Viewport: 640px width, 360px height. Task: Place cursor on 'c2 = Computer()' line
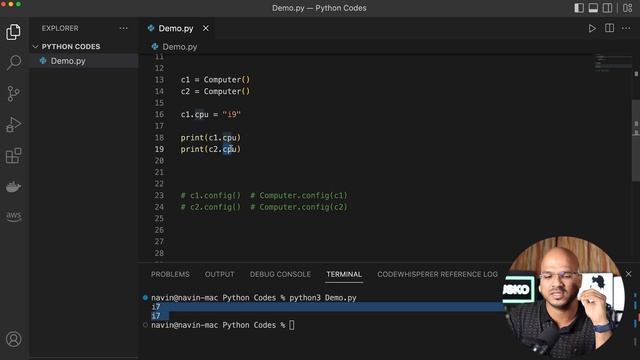click(215, 91)
